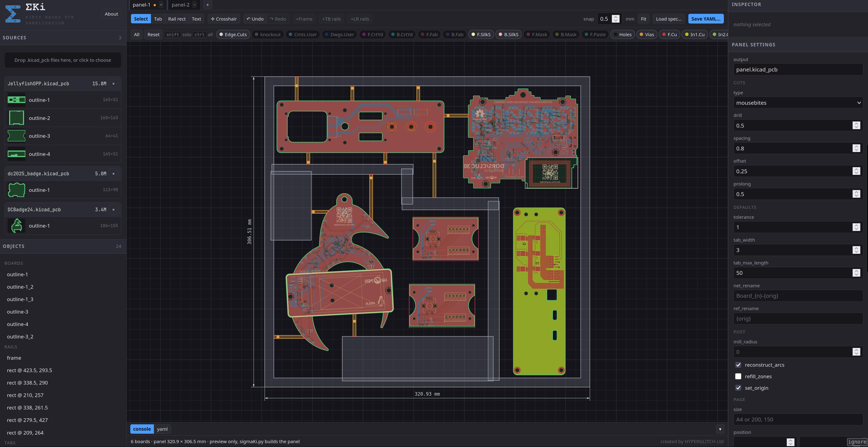Adjust the tolerance value stepper
This screenshot has height=447, width=868.
[x=856, y=227]
